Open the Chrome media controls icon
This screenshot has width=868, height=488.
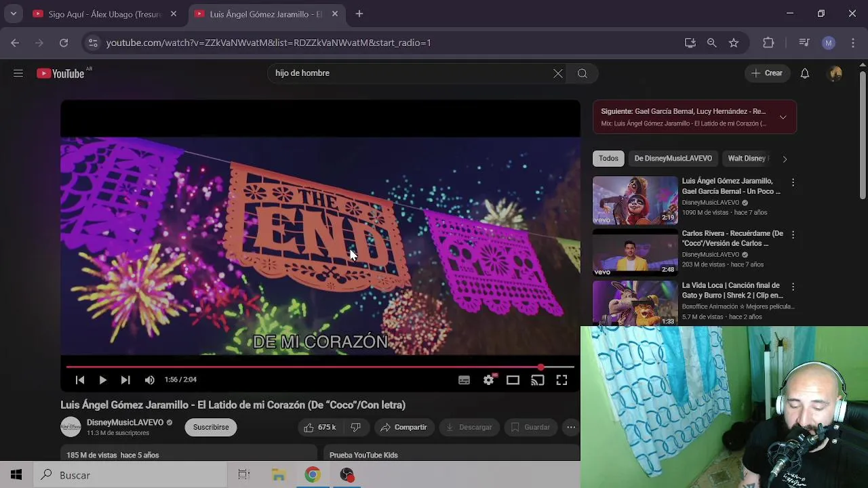(x=804, y=43)
